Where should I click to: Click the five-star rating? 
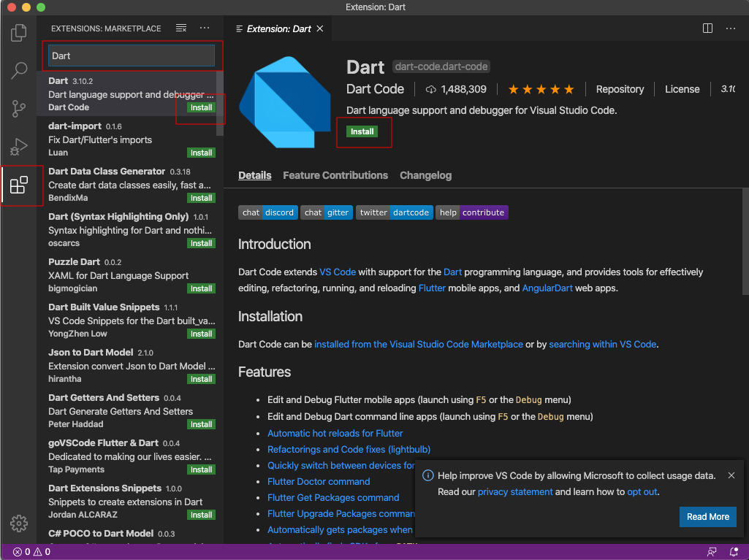[541, 89]
